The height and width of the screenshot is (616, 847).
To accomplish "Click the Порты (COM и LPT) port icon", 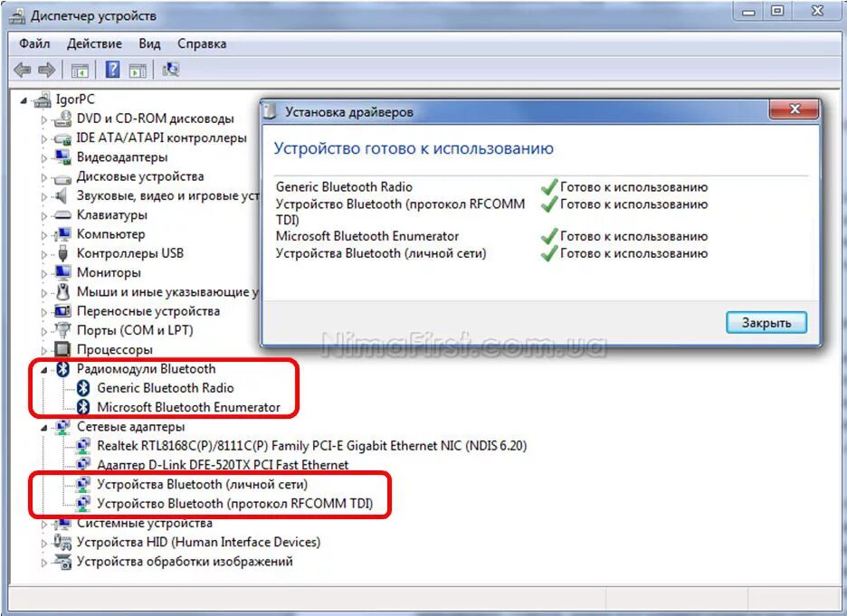I will (62, 329).
